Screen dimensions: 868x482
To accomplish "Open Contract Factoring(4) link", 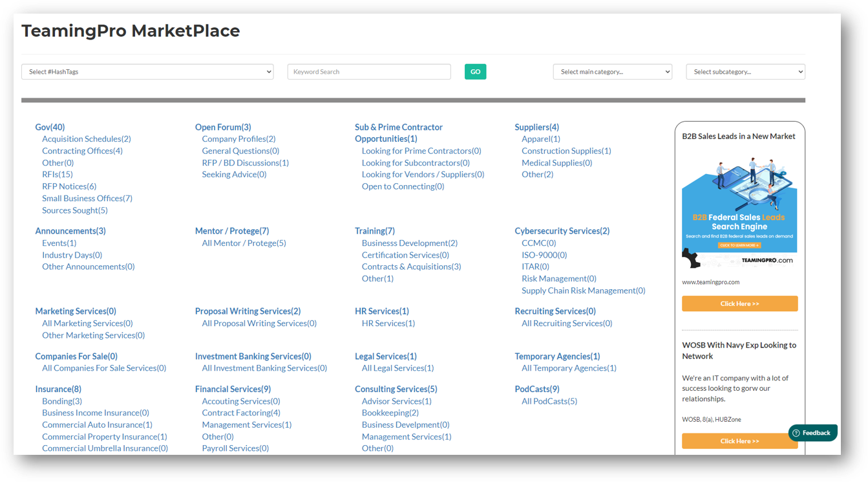I will 241,413.
